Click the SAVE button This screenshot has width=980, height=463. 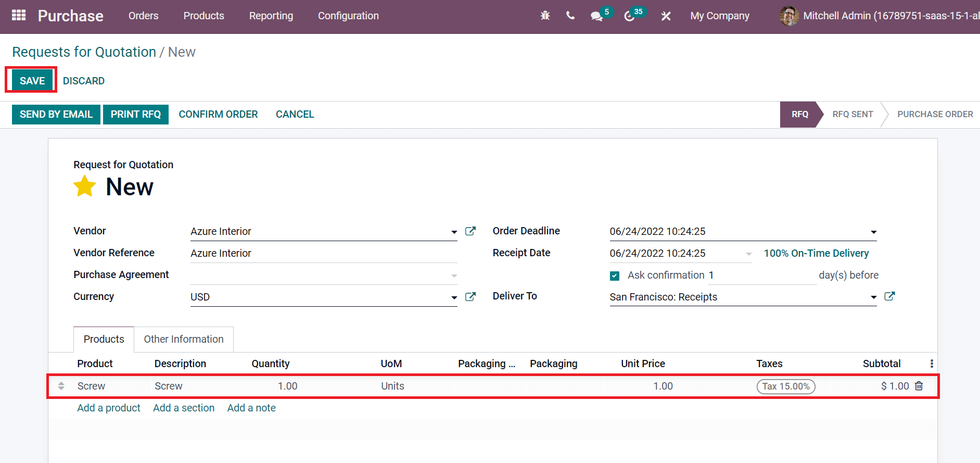32,81
